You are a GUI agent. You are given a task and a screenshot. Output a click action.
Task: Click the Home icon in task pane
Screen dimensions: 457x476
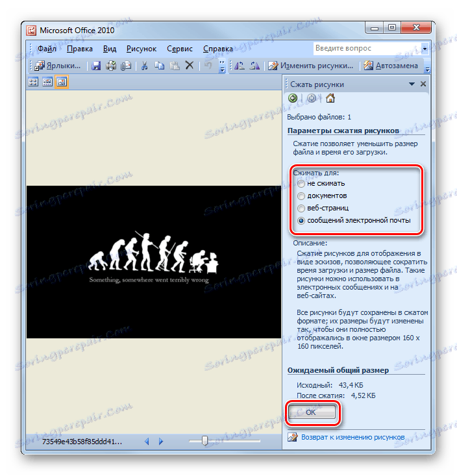pyautogui.click(x=330, y=98)
